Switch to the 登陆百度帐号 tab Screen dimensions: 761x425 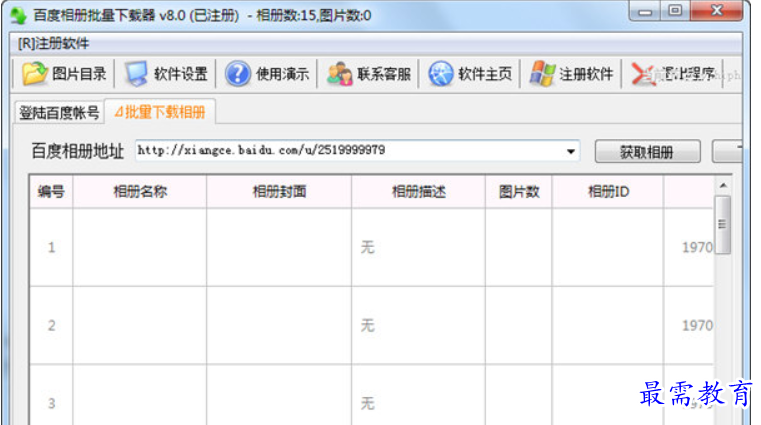(x=59, y=113)
